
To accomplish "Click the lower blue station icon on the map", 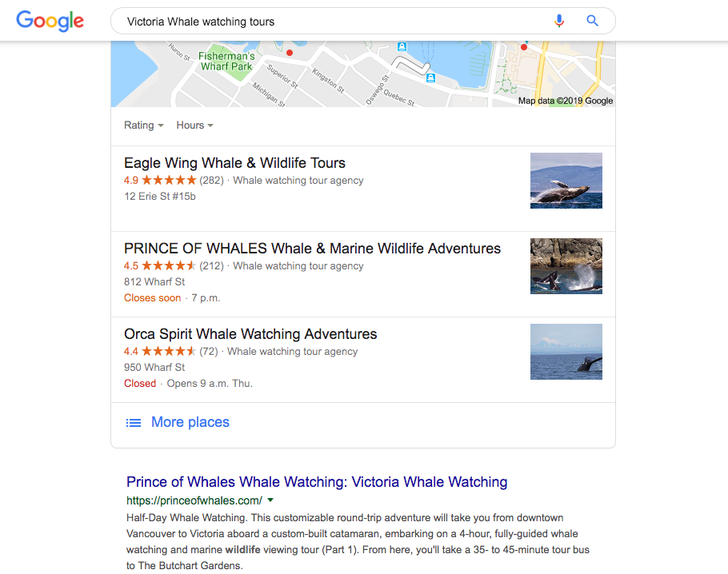I will pyautogui.click(x=431, y=78).
